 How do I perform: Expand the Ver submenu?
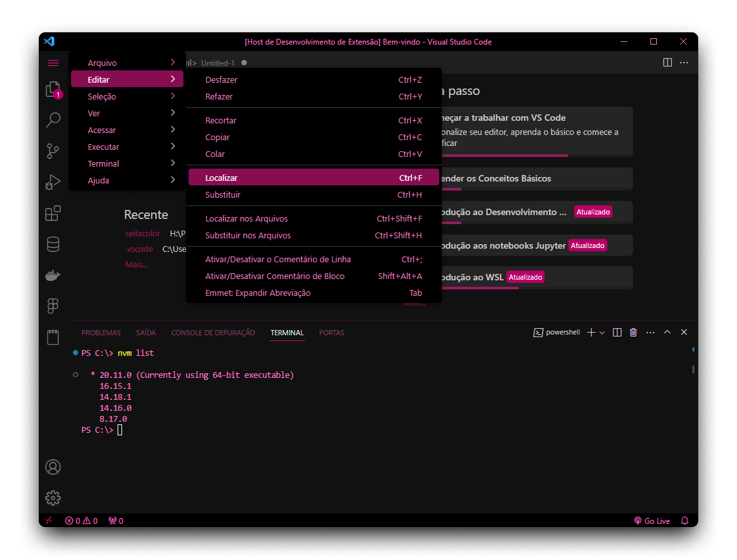pyautogui.click(x=127, y=113)
